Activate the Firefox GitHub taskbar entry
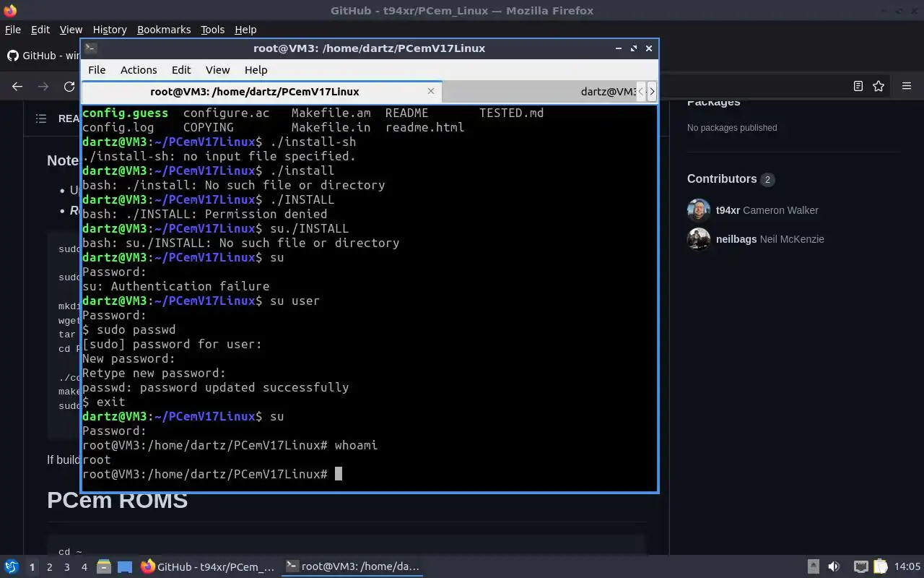 (208, 567)
